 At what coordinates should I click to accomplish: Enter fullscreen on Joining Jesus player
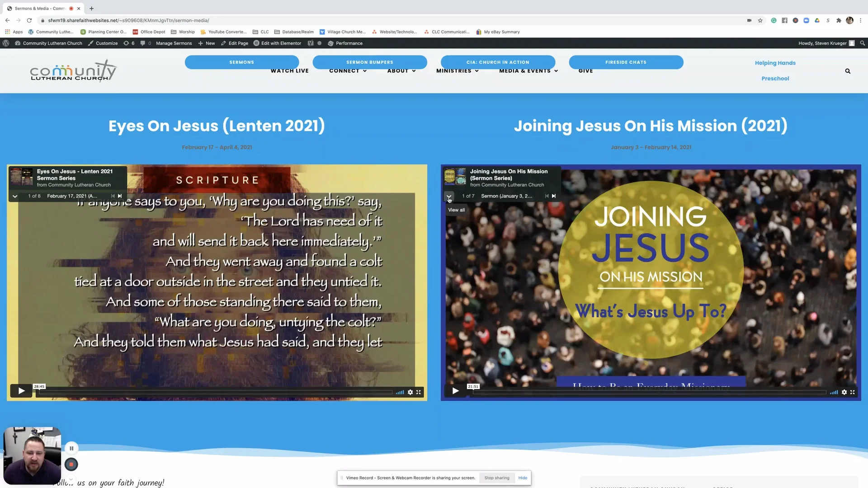click(853, 392)
